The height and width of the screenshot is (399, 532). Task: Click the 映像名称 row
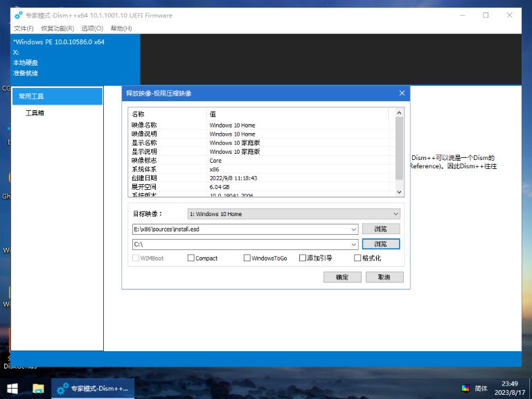(260, 125)
